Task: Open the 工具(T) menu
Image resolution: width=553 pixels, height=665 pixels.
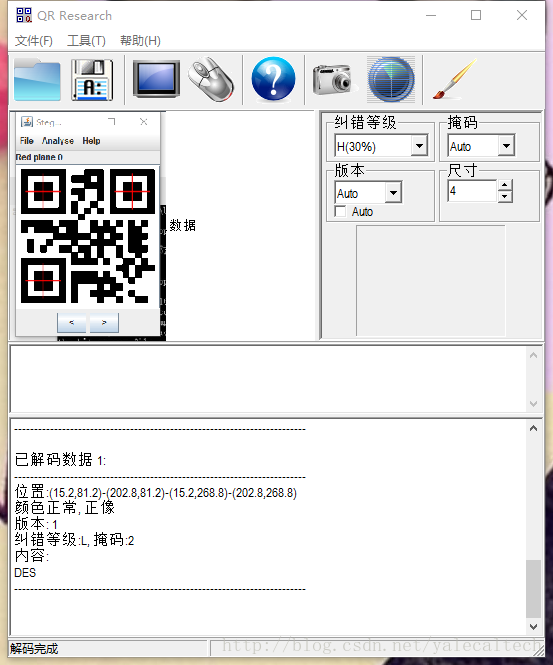Action: (87, 41)
